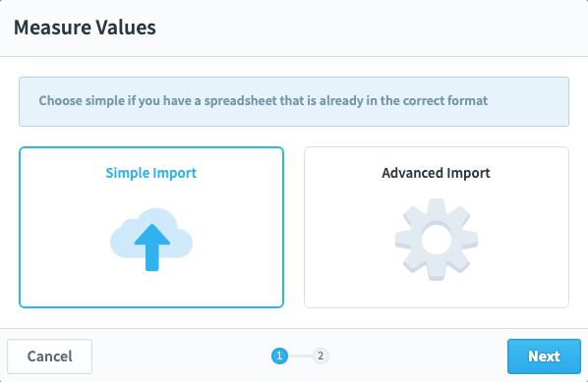The width and height of the screenshot is (588, 382).
Task: Jump to step 2 indicator circle
Action: (x=321, y=355)
